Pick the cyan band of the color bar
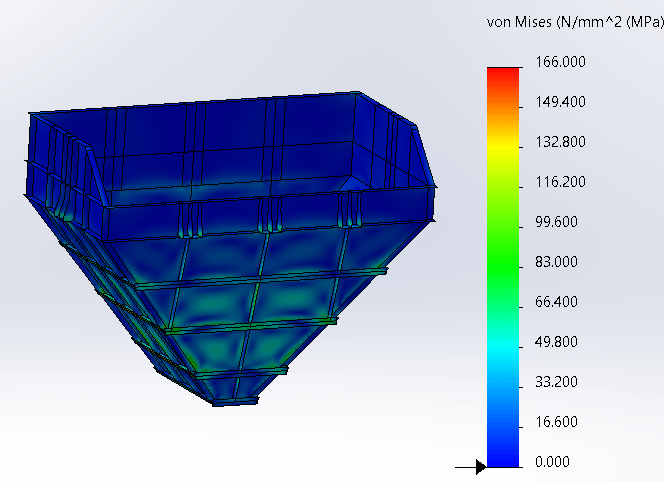This screenshot has height=482, width=664. (503, 347)
